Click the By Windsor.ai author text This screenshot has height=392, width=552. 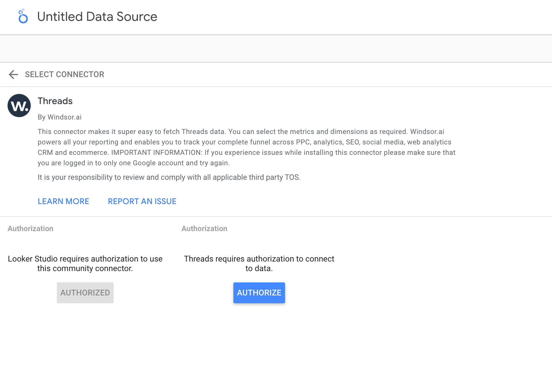tap(59, 117)
